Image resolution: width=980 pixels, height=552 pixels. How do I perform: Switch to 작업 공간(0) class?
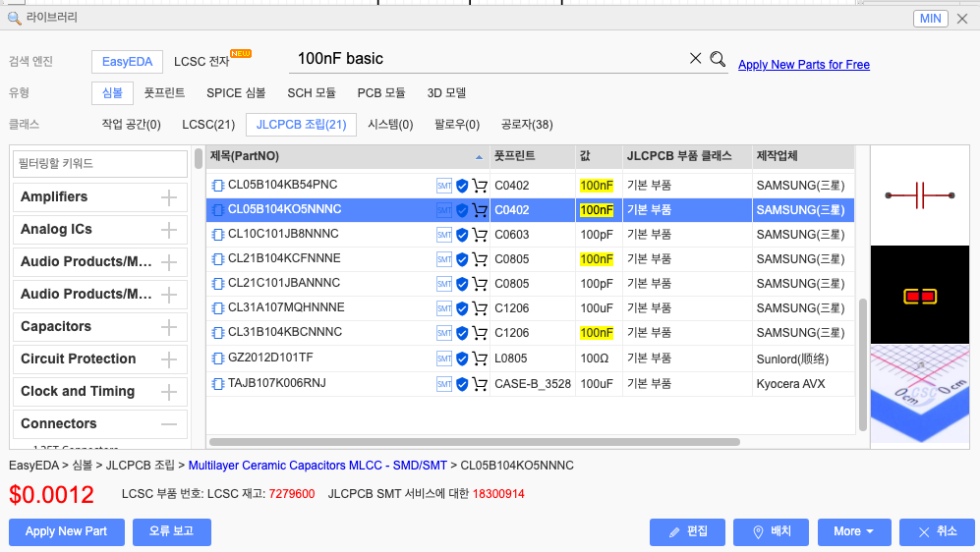[132, 125]
